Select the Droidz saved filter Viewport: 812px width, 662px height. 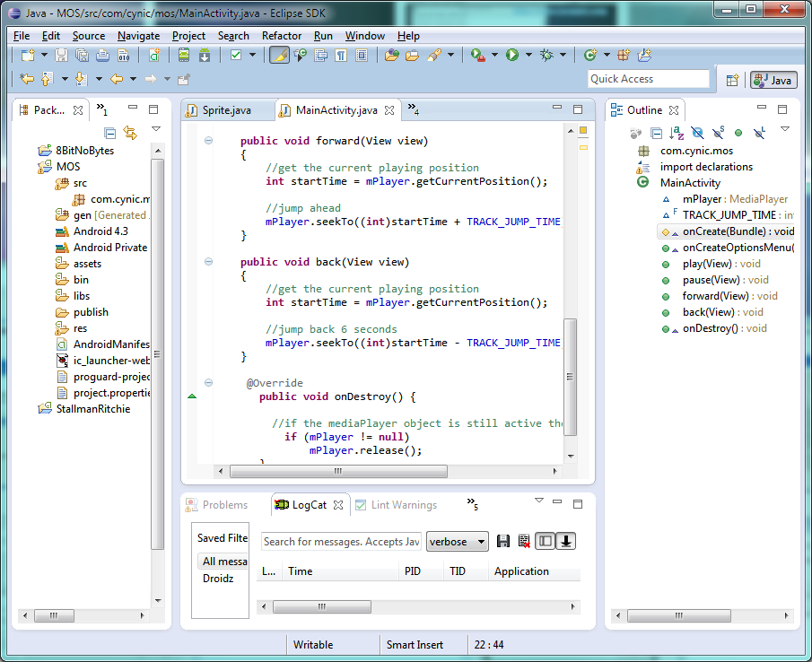click(220, 579)
